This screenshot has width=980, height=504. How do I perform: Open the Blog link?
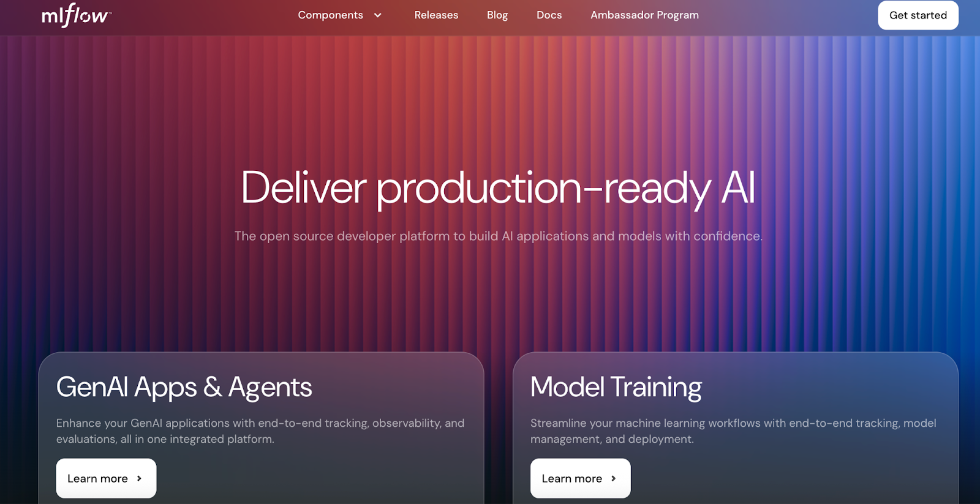[x=497, y=15]
